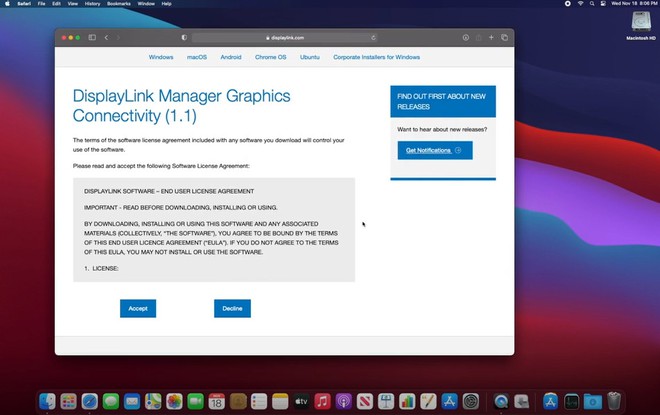Open the Window menu

click(x=146, y=3)
